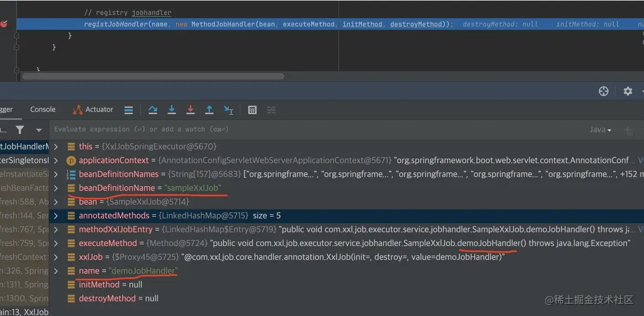Toggle the breakpoint on the registJobHandler line
644x316 pixels.
(4, 24)
